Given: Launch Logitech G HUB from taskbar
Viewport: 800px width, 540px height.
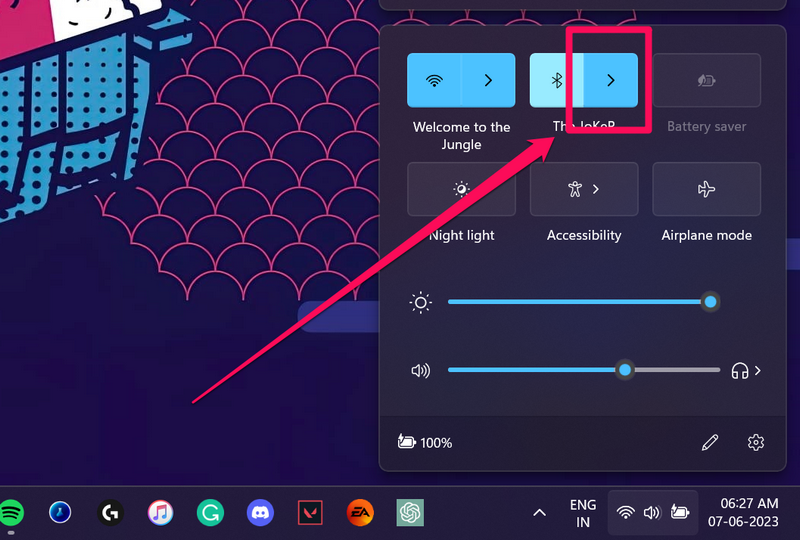Looking at the screenshot, I should pyautogui.click(x=110, y=512).
